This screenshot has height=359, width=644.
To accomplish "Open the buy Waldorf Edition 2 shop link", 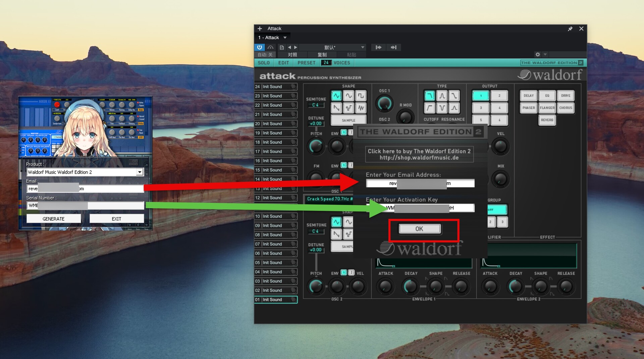I will tap(419, 154).
